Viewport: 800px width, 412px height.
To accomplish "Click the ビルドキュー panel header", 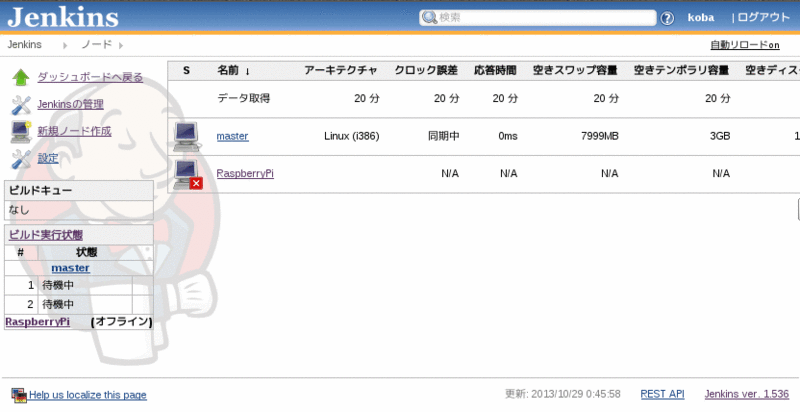I will pyautogui.click(x=79, y=190).
